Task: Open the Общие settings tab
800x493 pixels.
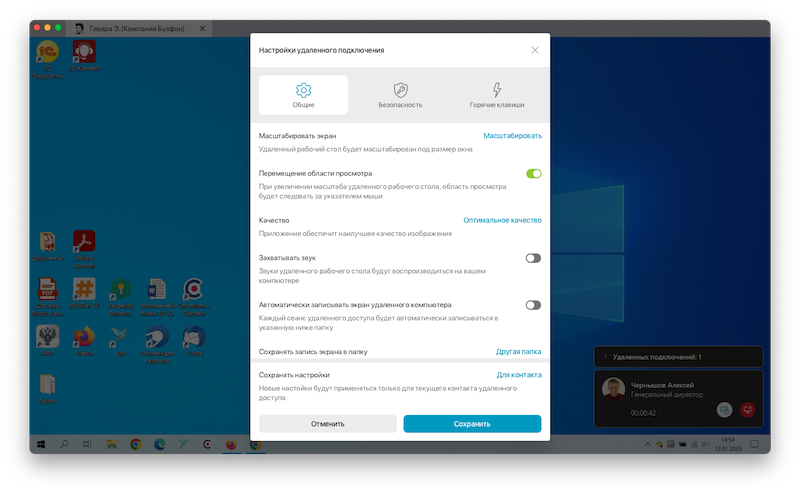Action: click(303, 94)
